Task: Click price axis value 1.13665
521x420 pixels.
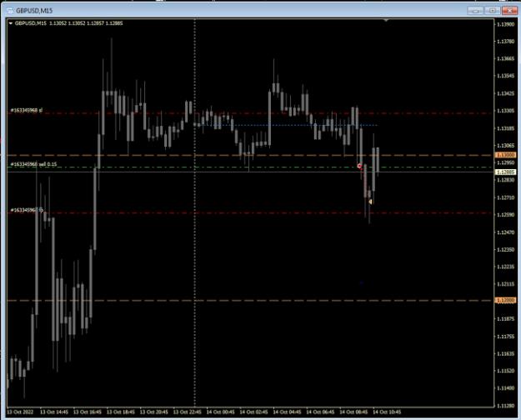Action: point(505,59)
